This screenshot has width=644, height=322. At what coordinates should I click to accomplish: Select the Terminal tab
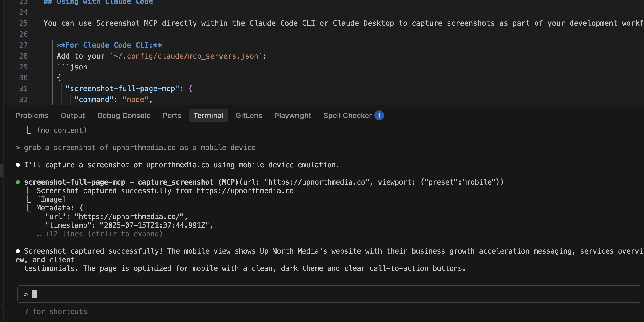pos(208,115)
